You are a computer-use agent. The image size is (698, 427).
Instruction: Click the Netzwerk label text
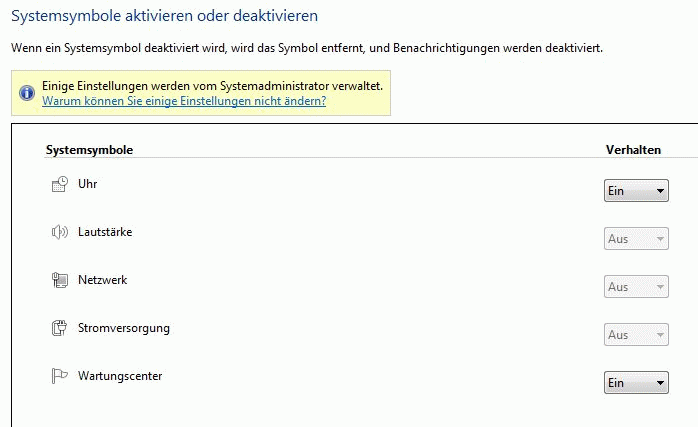click(x=102, y=280)
